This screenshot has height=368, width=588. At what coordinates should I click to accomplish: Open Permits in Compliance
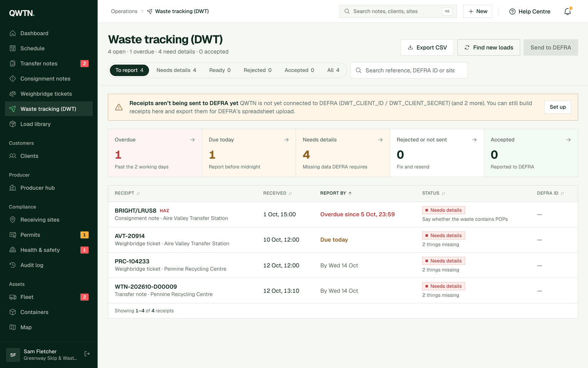[49, 235]
